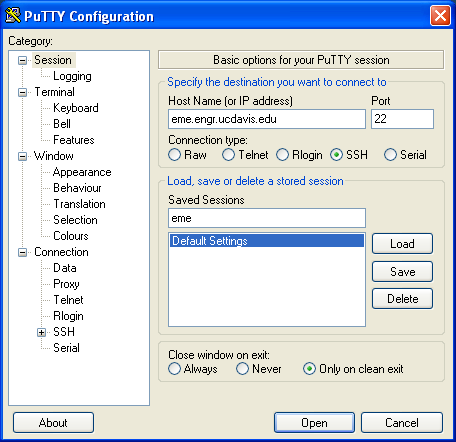Viewport: 456px width, 442px height.
Task: Open the Logging category
Action: point(72,76)
